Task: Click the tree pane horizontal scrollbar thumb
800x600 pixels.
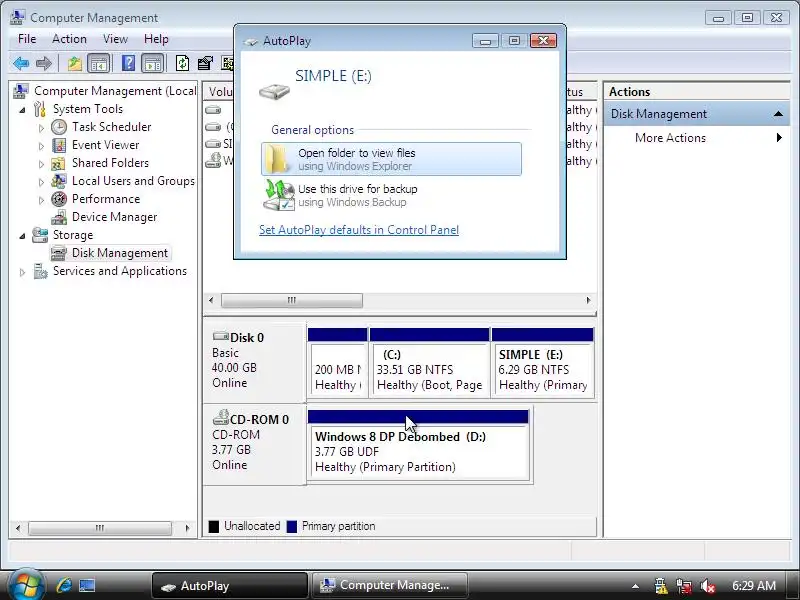Action: [100, 528]
